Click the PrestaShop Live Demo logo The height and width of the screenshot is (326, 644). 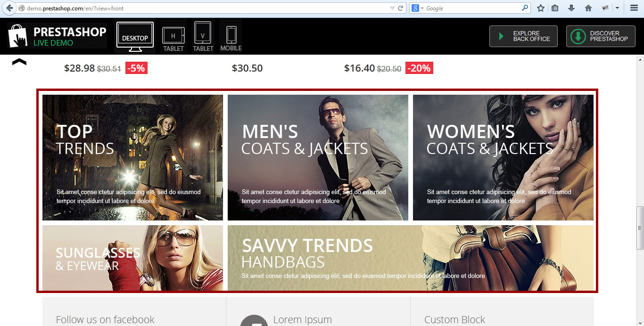[57, 36]
